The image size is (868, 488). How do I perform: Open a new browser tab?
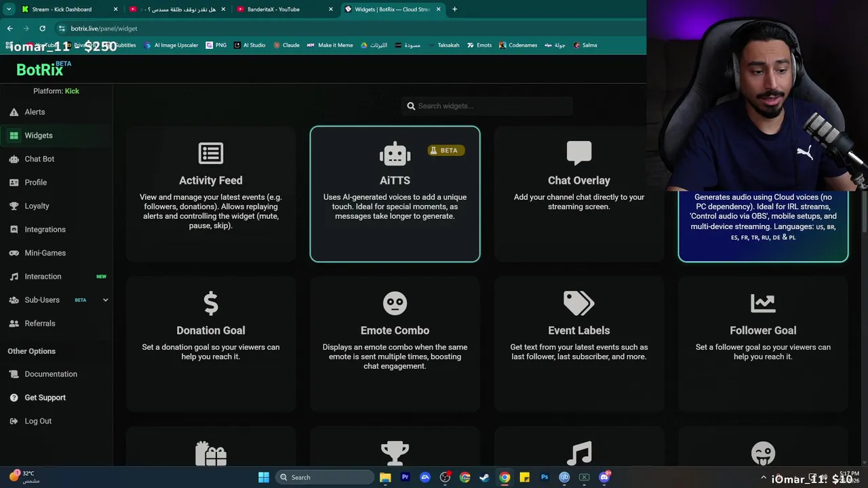(454, 9)
